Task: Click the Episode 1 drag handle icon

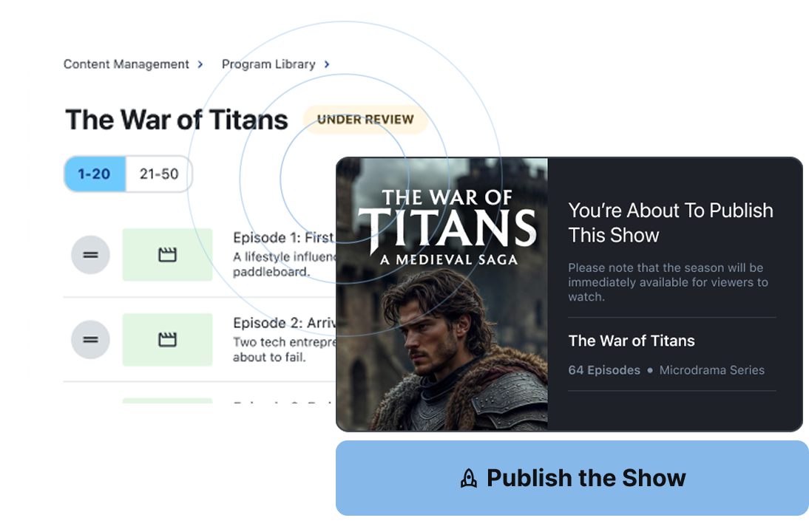Action: [90, 255]
